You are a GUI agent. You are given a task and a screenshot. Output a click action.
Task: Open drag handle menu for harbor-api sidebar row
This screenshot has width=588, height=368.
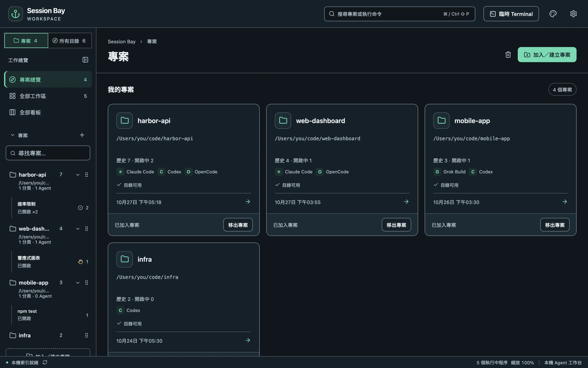pos(87,175)
